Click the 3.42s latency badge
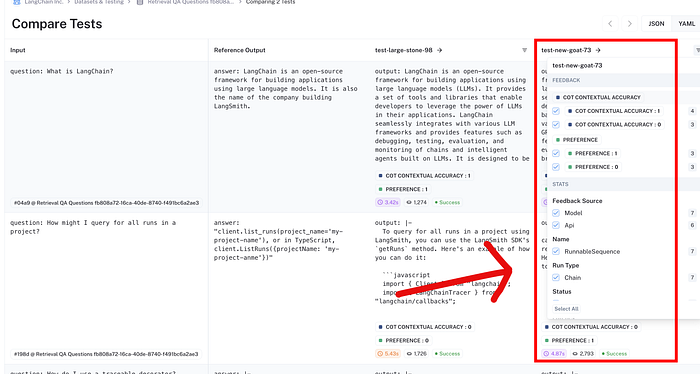Viewport: 700px width, 374px height. (388, 202)
